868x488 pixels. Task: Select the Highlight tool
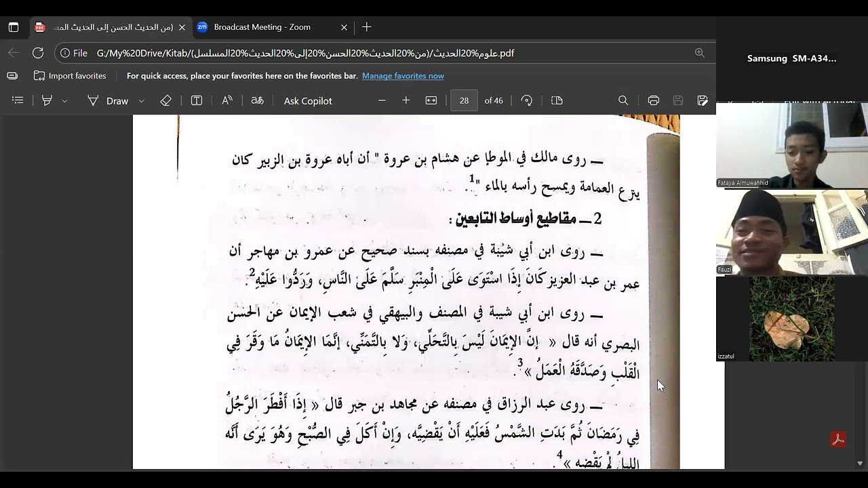(47, 100)
